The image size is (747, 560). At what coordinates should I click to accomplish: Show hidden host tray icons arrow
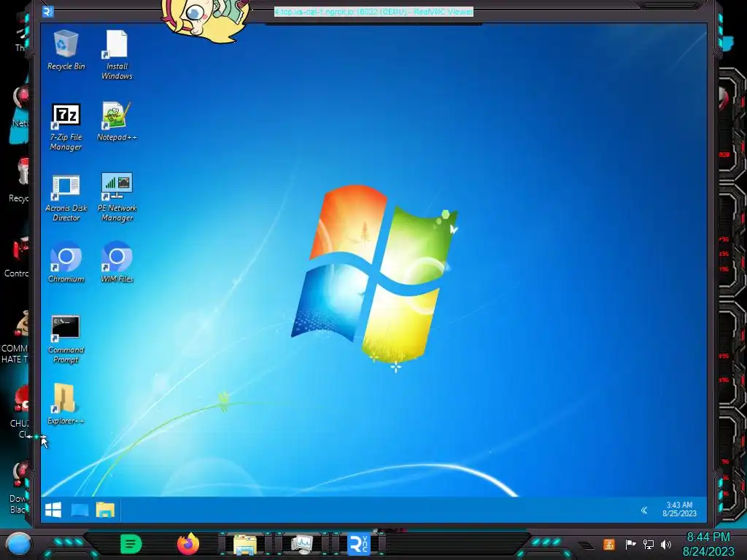pyautogui.click(x=587, y=545)
